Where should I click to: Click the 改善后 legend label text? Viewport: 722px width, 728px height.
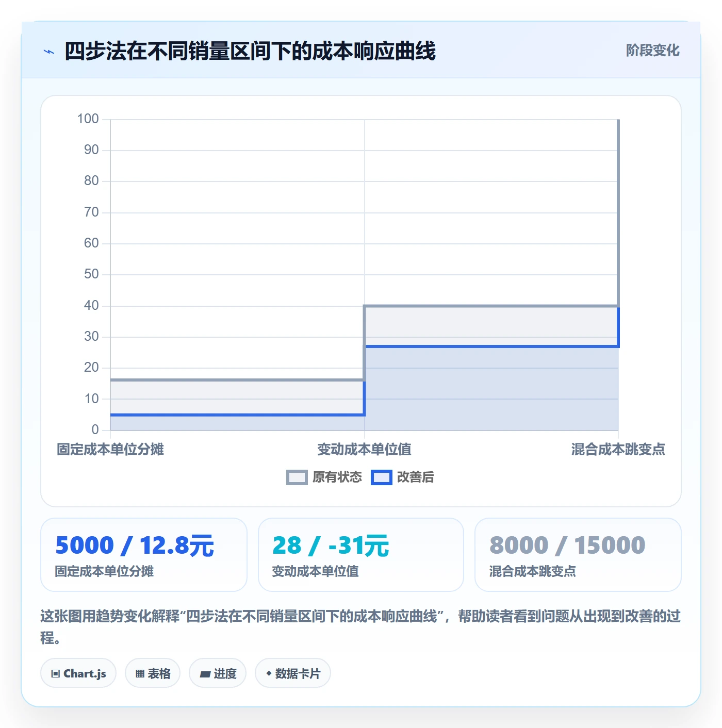click(x=416, y=477)
